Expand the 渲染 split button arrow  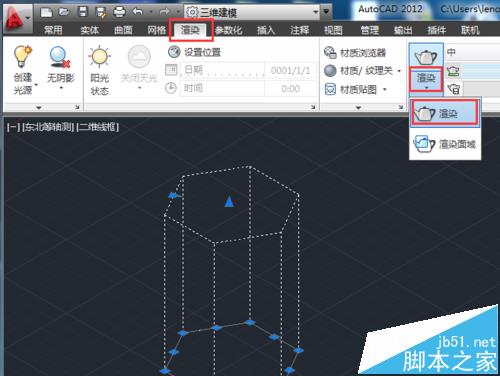(x=426, y=88)
